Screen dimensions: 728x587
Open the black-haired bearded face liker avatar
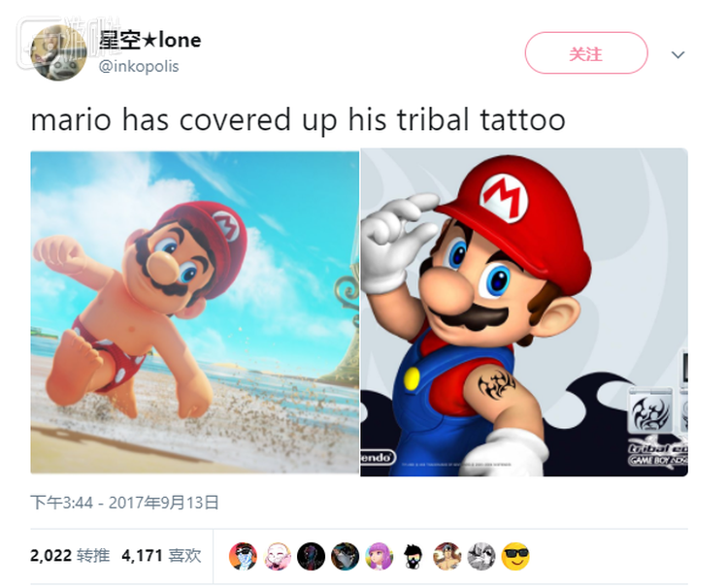pos(414,556)
